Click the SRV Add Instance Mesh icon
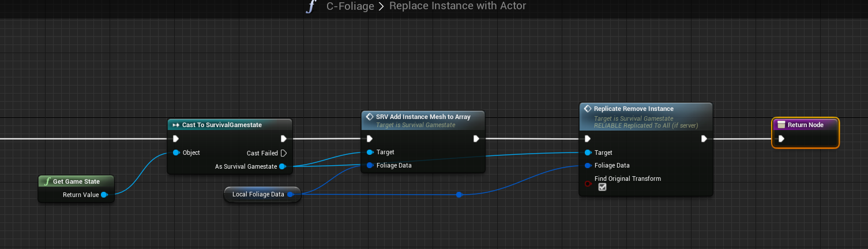 (370, 117)
